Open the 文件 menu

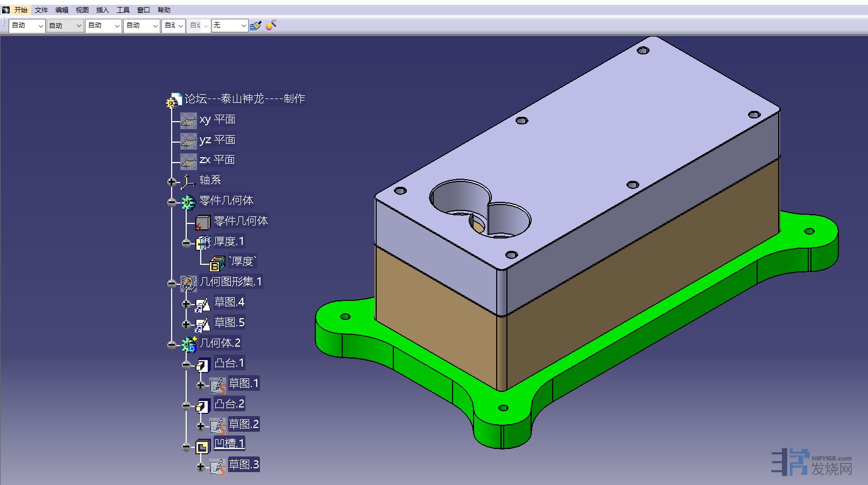pos(41,10)
